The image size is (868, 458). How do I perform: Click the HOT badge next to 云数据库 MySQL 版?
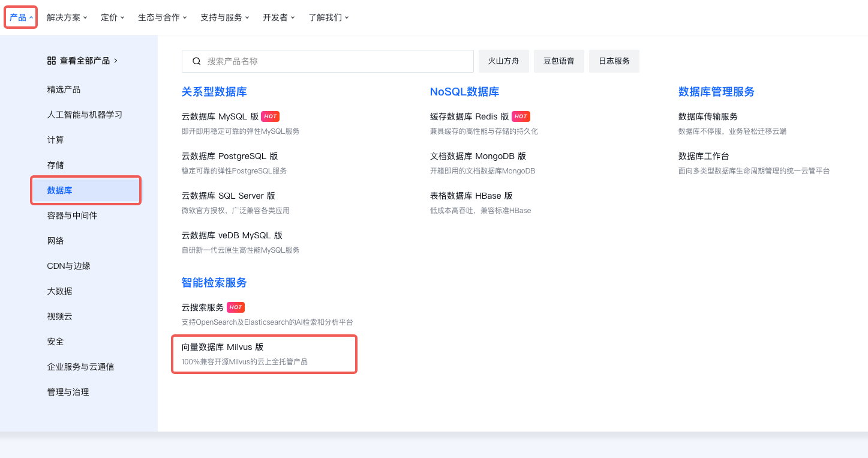271,116
